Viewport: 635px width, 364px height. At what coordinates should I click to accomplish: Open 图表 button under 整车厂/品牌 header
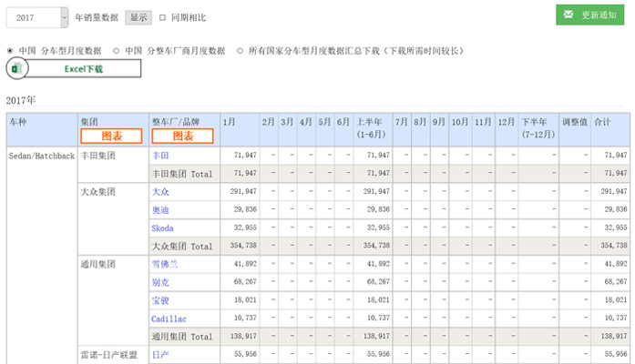click(x=182, y=136)
